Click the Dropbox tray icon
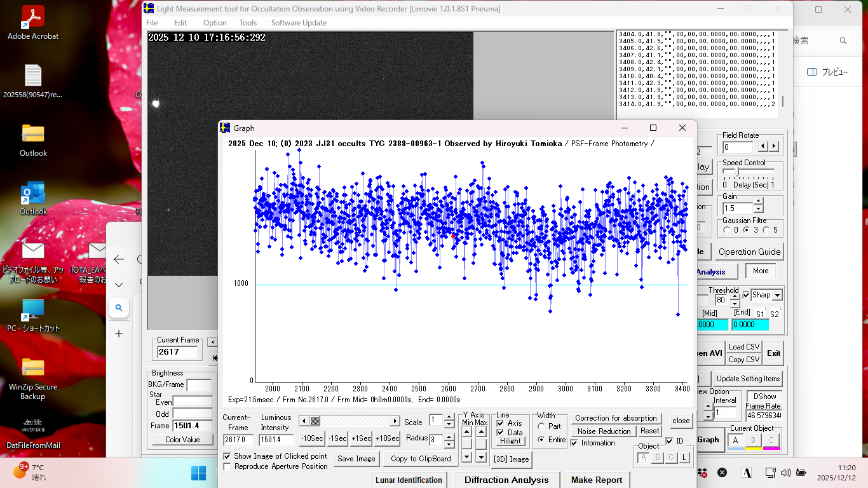 pyautogui.click(x=703, y=473)
